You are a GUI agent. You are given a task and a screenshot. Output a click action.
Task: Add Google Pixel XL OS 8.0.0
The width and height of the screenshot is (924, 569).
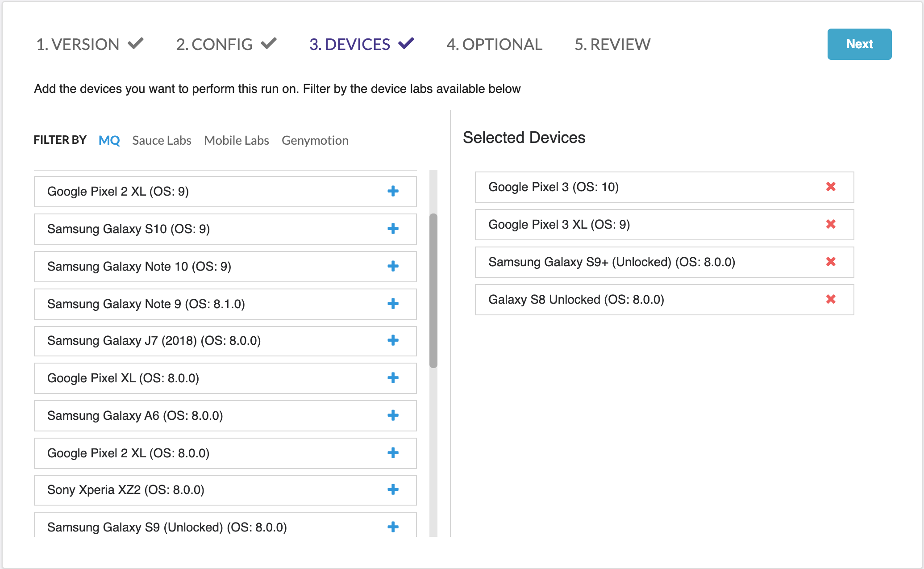(x=393, y=378)
